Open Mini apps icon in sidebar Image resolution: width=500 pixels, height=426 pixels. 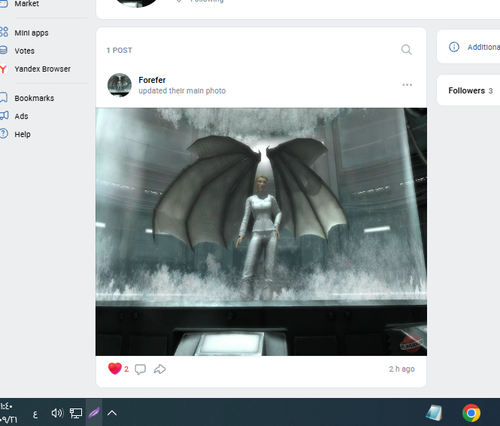click(4, 32)
